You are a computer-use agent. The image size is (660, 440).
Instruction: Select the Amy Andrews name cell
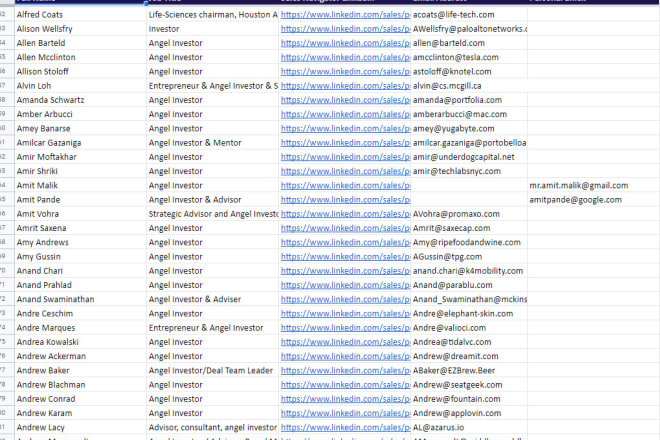point(80,243)
